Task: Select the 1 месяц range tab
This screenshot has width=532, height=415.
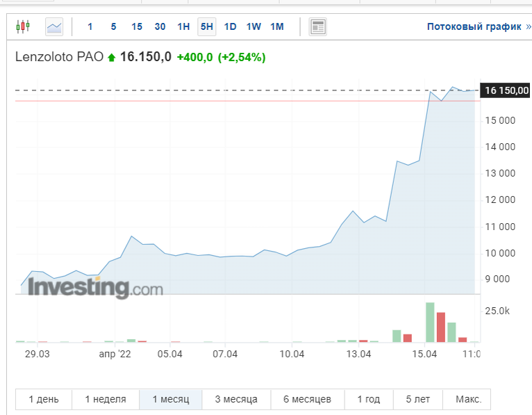Action: 171,400
